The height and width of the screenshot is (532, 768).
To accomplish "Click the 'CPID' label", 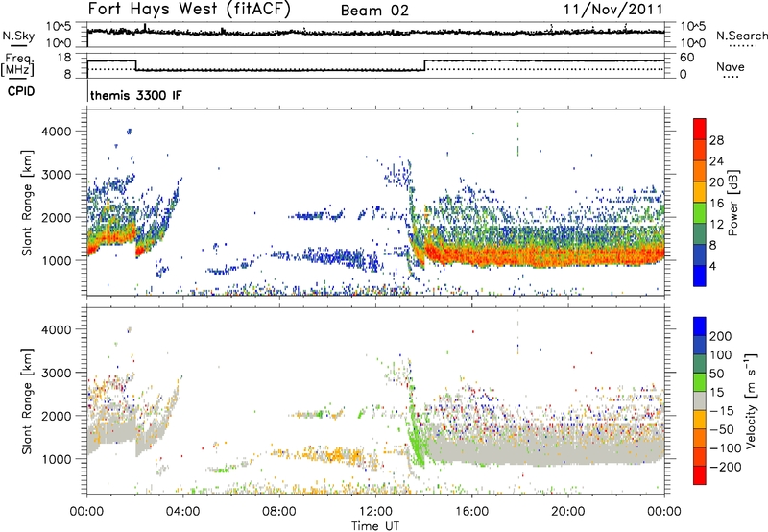I will pyautogui.click(x=21, y=91).
